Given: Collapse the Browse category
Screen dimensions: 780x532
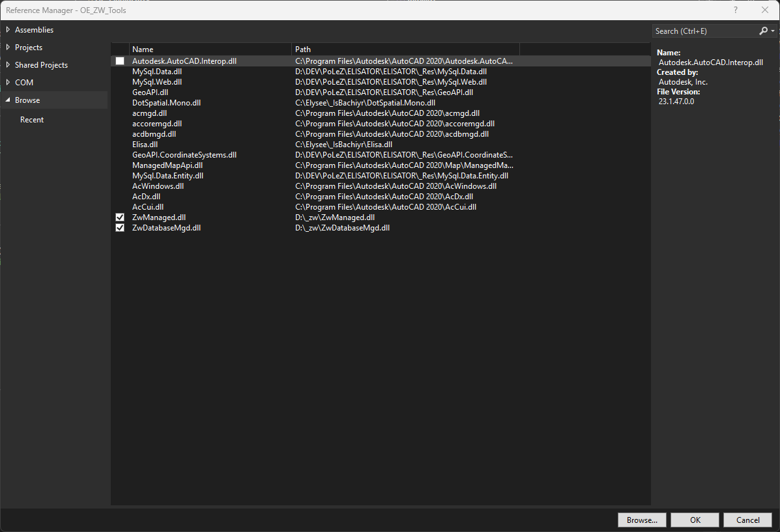Looking at the screenshot, I should (x=8, y=100).
